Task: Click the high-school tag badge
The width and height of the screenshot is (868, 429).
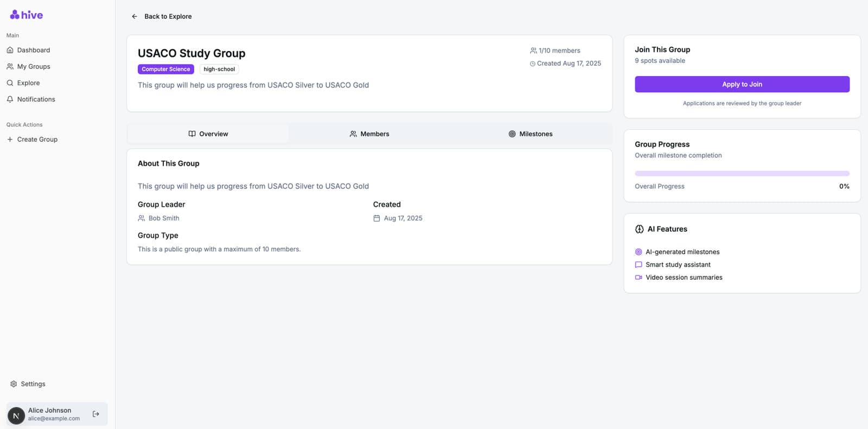Action: point(219,69)
